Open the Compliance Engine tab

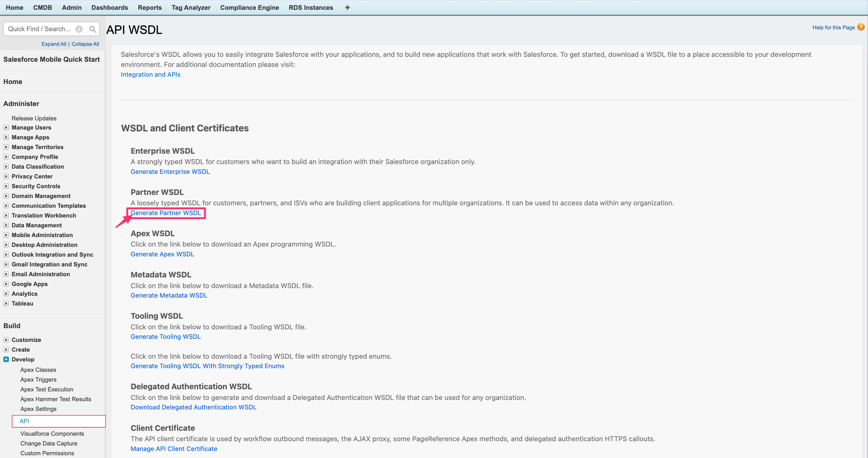click(249, 7)
